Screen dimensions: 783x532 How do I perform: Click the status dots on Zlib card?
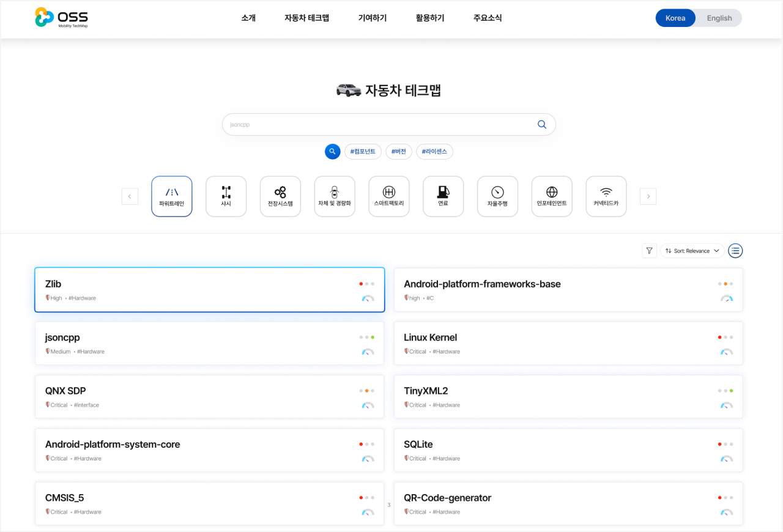367,284
